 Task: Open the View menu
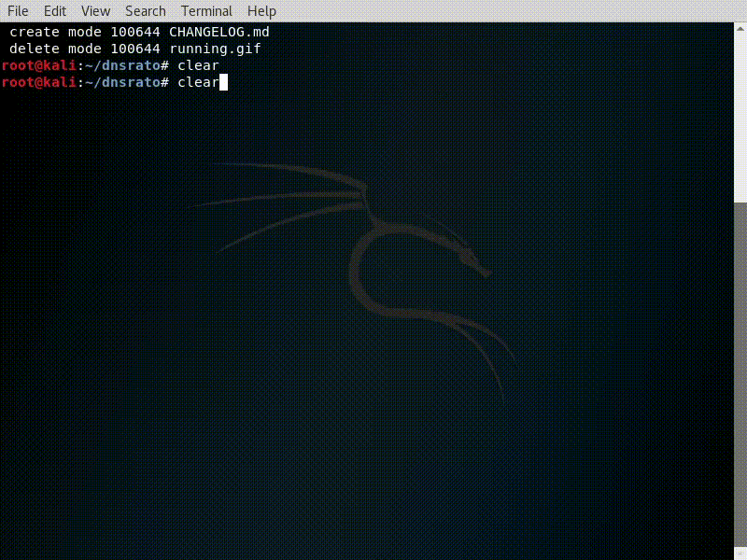point(96,11)
